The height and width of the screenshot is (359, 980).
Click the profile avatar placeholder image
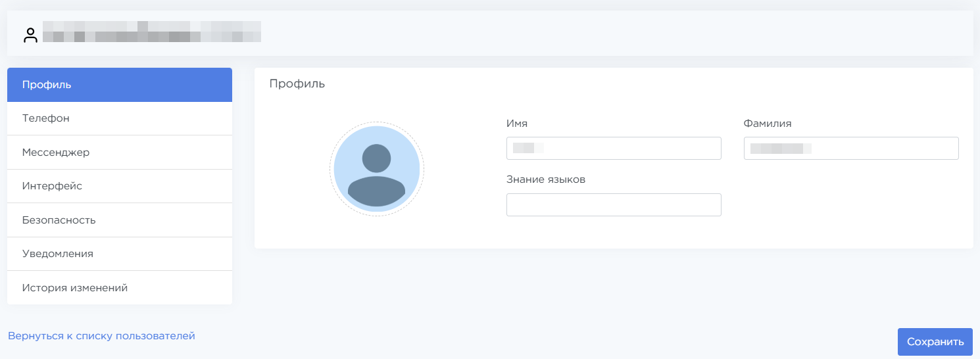[x=376, y=169]
